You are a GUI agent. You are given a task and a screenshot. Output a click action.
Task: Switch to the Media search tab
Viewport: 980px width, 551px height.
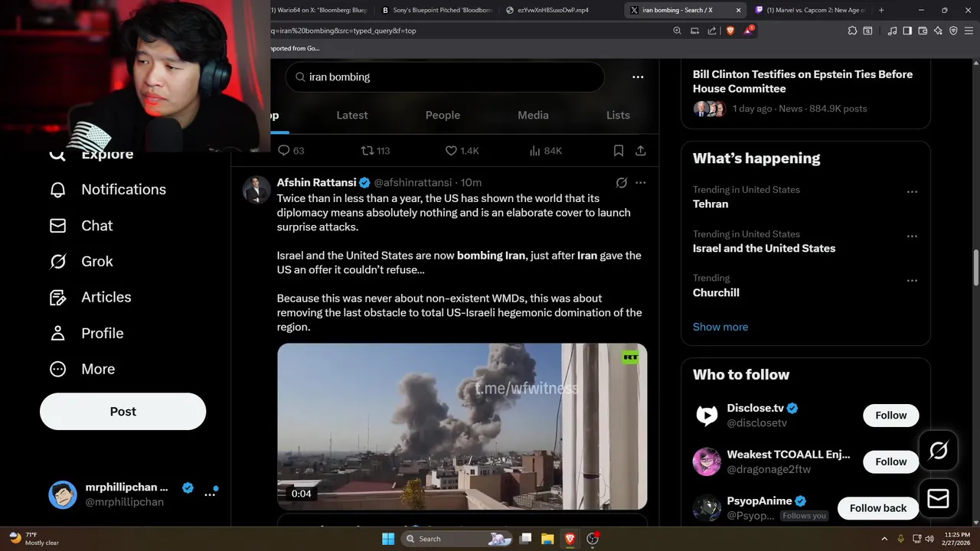[533, 116]
